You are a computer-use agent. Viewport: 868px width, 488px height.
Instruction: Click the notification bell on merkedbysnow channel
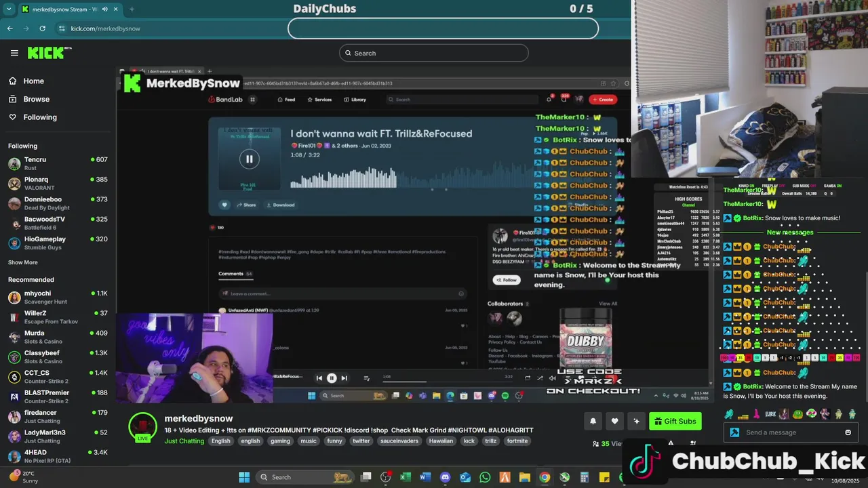point(593,421)
